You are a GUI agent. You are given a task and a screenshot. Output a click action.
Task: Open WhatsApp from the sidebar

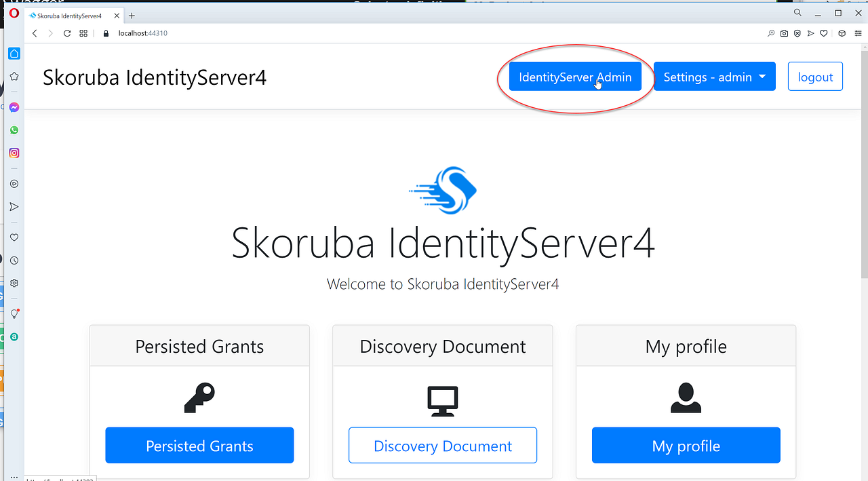click(14, 130)
